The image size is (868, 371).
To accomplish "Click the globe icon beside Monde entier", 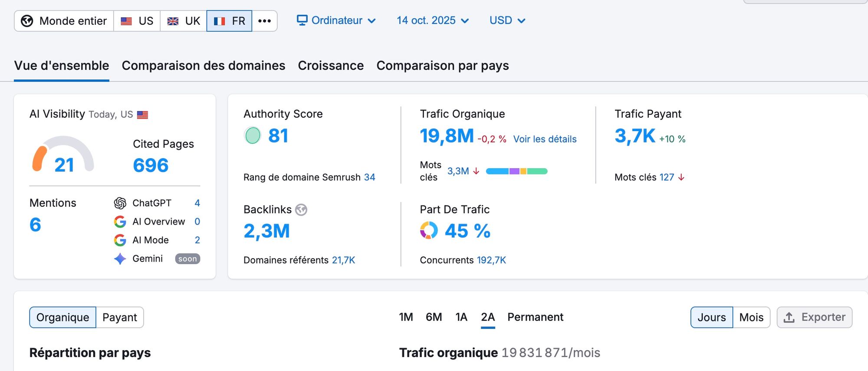I will click(x=27, y=21).
